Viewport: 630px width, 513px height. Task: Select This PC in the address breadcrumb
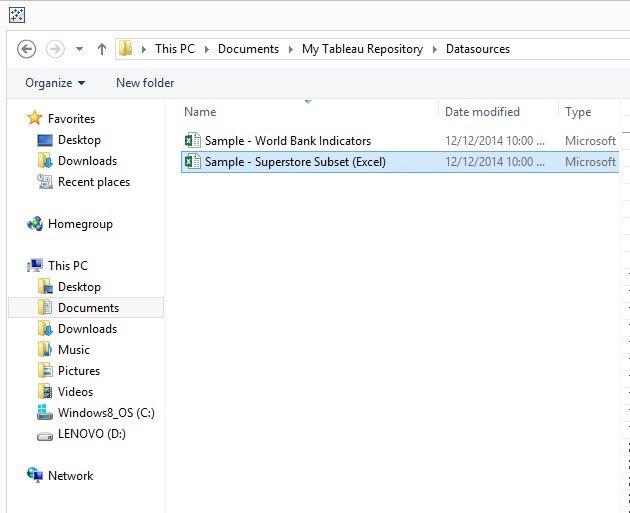(x=175, y=49)
